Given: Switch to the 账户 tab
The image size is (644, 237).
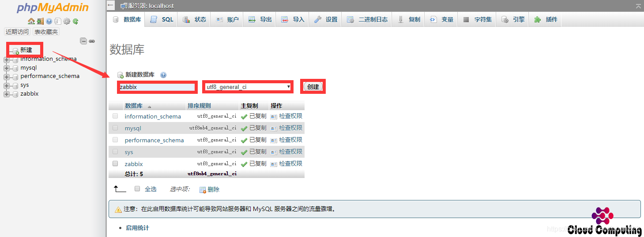Looking at the screenshot, I should click(227, 19).
